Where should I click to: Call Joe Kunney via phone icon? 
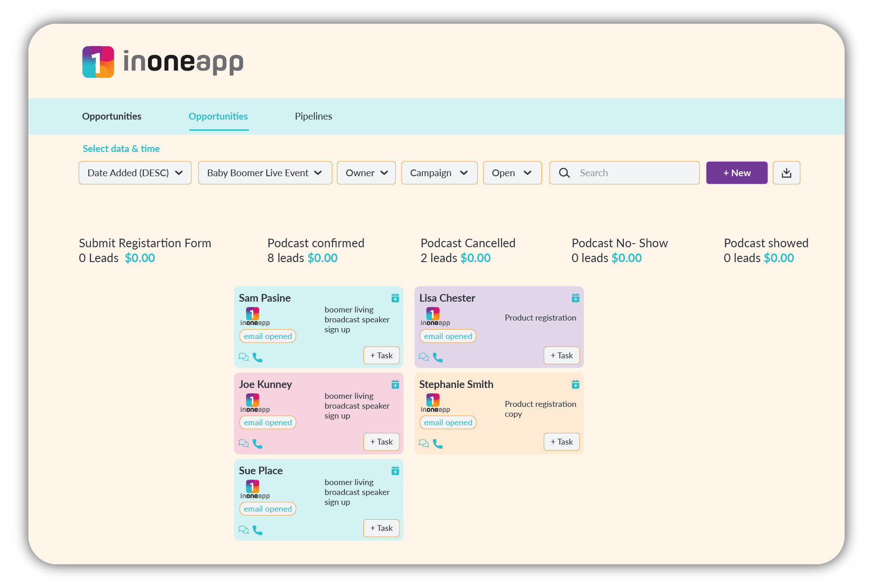click(257, 444)
